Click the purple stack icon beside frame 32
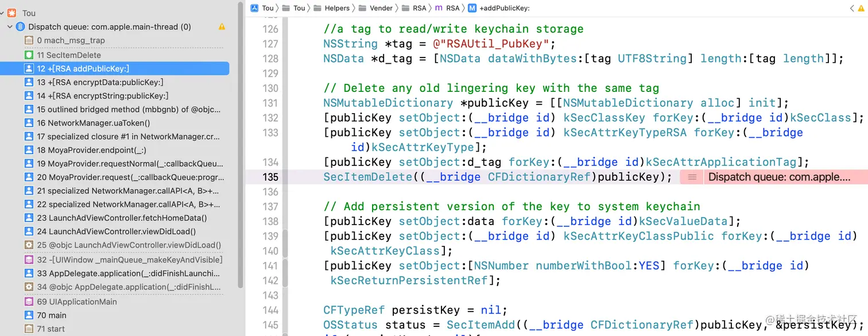 tap(29, 260)
